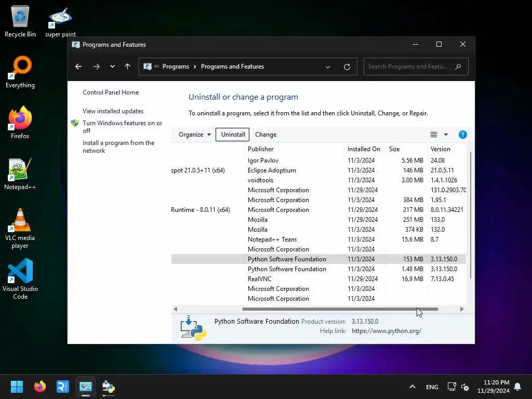The image size is (532, 399).
Task: Open Notepad++ desktop shortcut
Action: (20, 174)
